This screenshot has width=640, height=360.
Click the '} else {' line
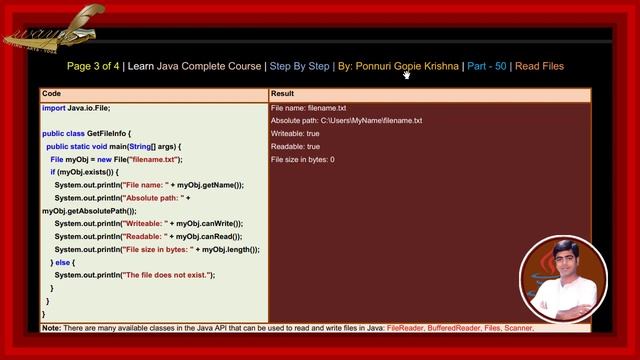coord(62,262)
